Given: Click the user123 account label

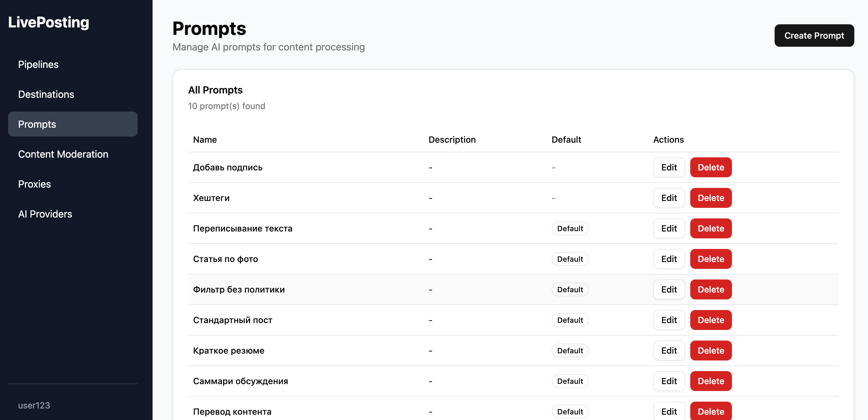Looking at the screenshot, I should point(34,405).
